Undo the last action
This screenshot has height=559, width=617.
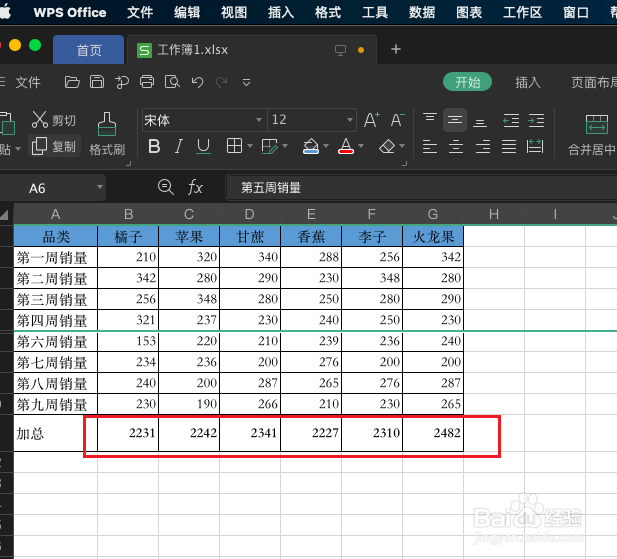(197, 82)
